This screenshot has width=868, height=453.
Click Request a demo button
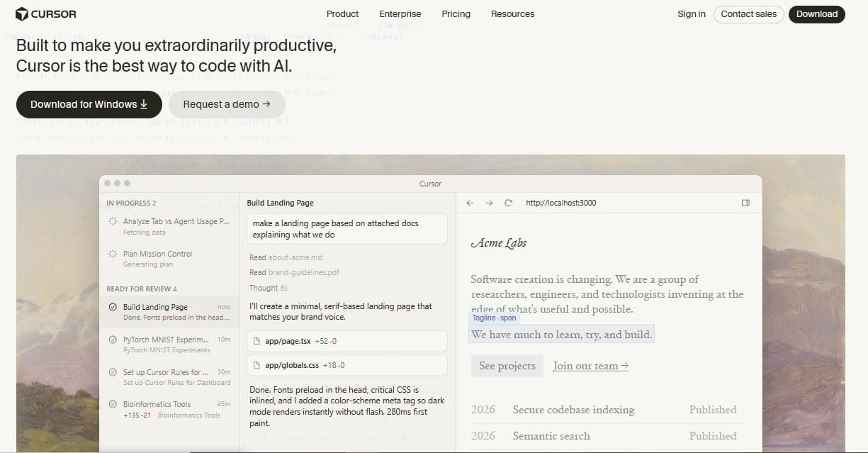click(x=227, y=104)
